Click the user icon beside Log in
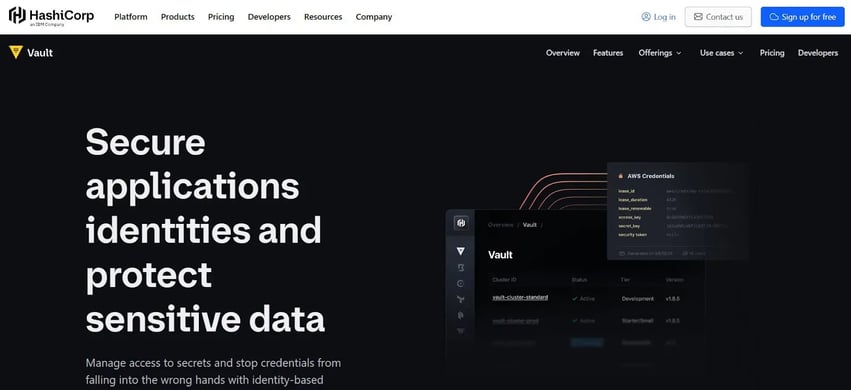Viewport: 851px width, 390px height. (x=646, y=17)
